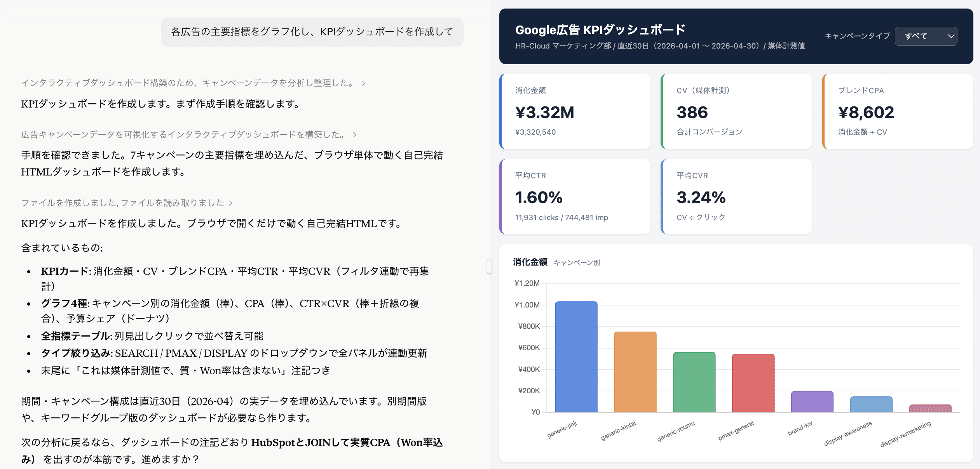This screenshot has height=469, width=980.
Task: Click the generic-roumu green bar
Action: [694, 382]
